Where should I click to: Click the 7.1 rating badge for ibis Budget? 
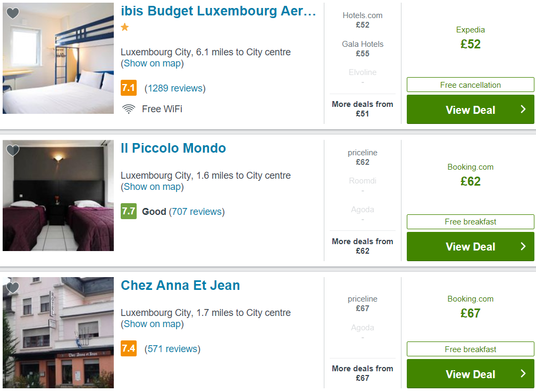click(x=129, y=88)
